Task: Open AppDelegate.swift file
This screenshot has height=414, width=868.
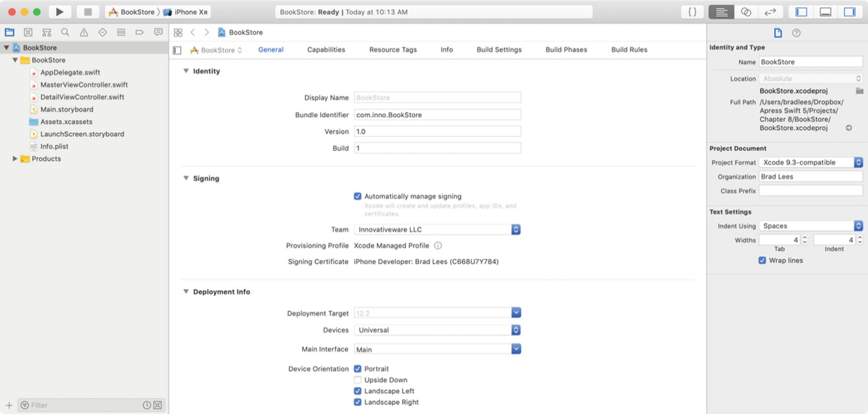Action: coord(70,72)
